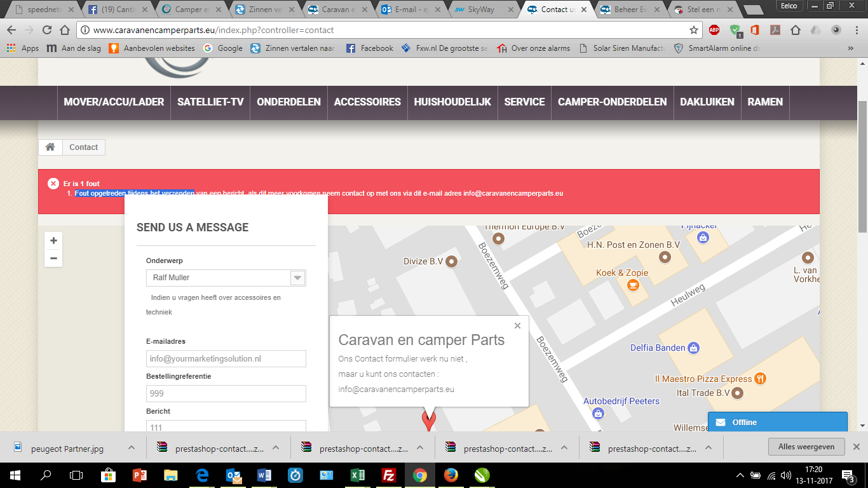Image resolution: width=868 pixels, height=488 pixels.
Task: Click the E-mailadres input field
Action: 226,359
